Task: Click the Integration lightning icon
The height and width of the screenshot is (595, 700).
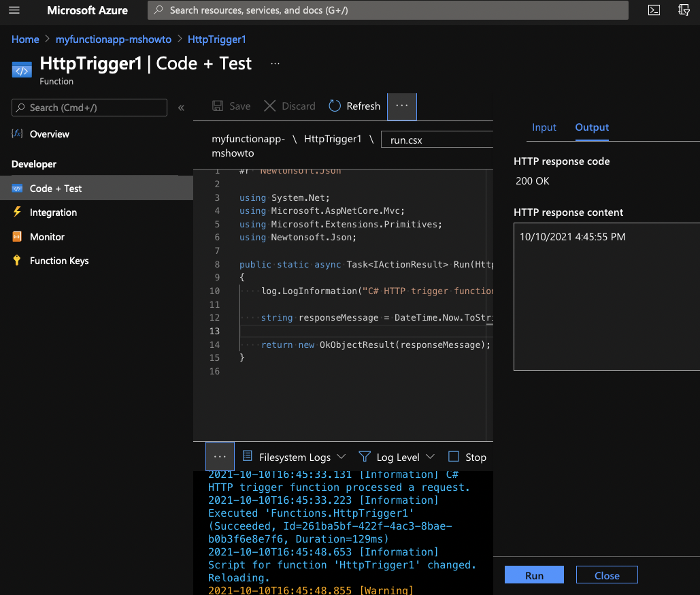Action: coord(17,212)
